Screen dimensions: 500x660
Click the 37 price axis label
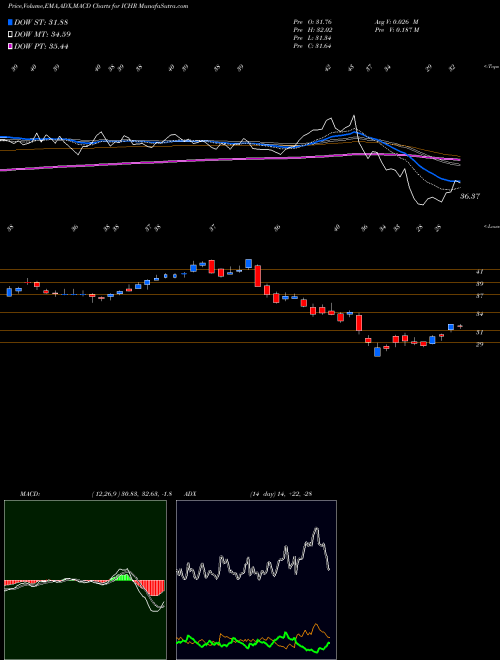click(x=479, y=296)
